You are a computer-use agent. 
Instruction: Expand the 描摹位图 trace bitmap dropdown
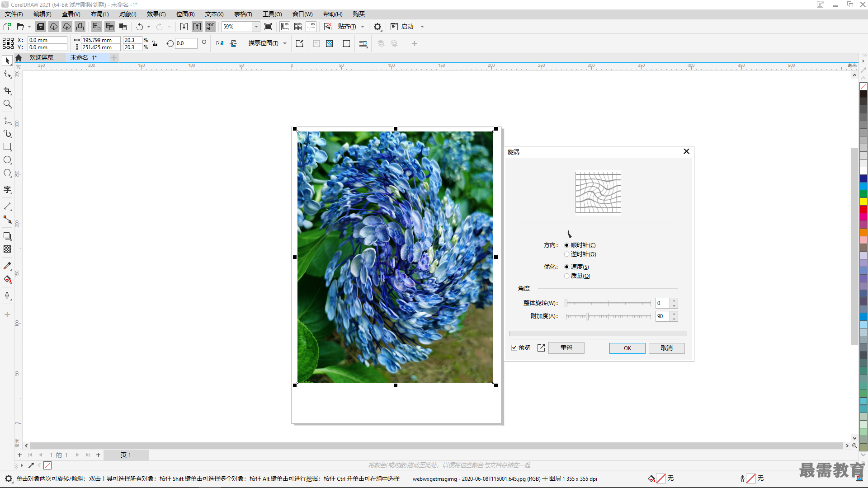pyautogui.click(x=285, y=43)
